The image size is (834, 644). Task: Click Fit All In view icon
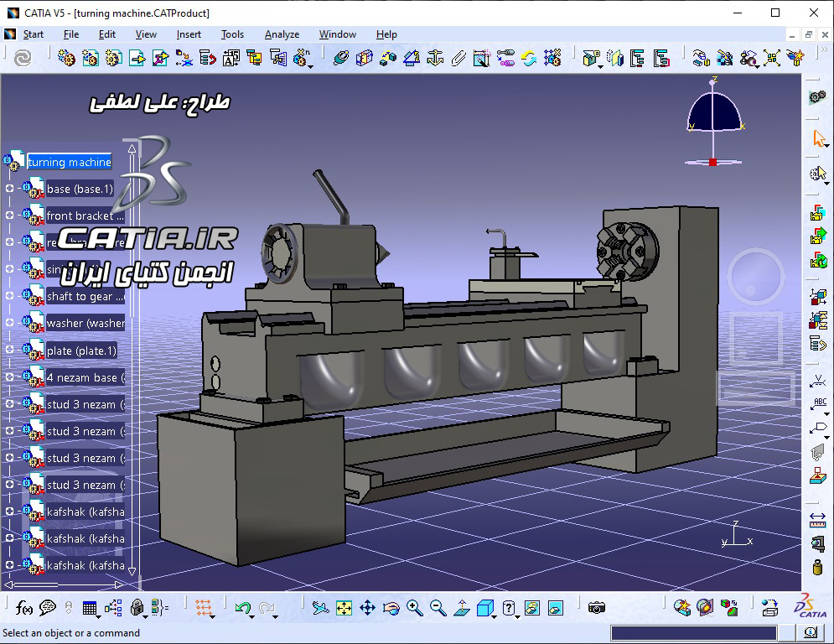pyautogui.click(x=344, y=607)
